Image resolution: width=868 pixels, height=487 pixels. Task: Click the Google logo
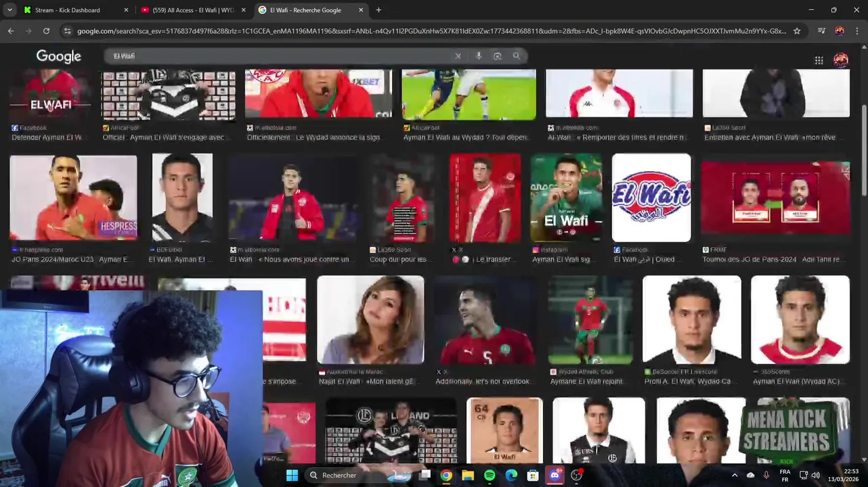[58, 56]
